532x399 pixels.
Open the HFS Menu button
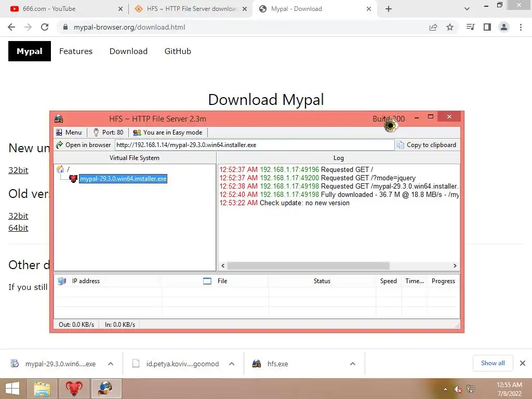tap(69, 132)
